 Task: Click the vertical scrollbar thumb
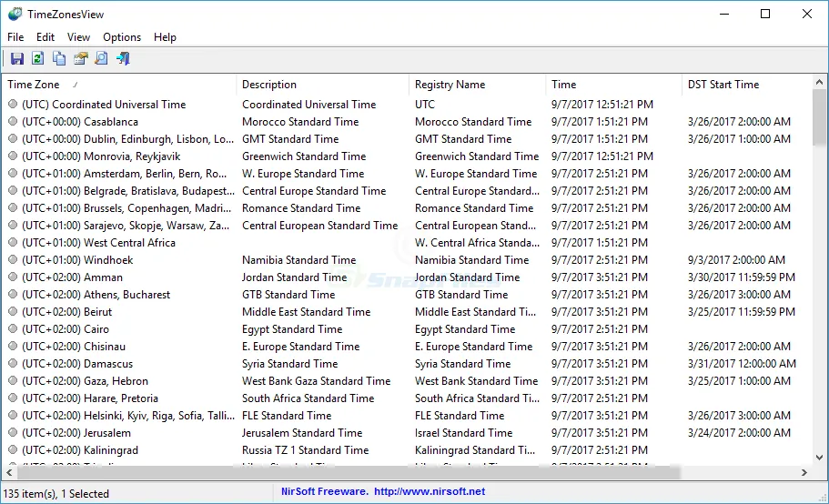(x=819, y=117)
